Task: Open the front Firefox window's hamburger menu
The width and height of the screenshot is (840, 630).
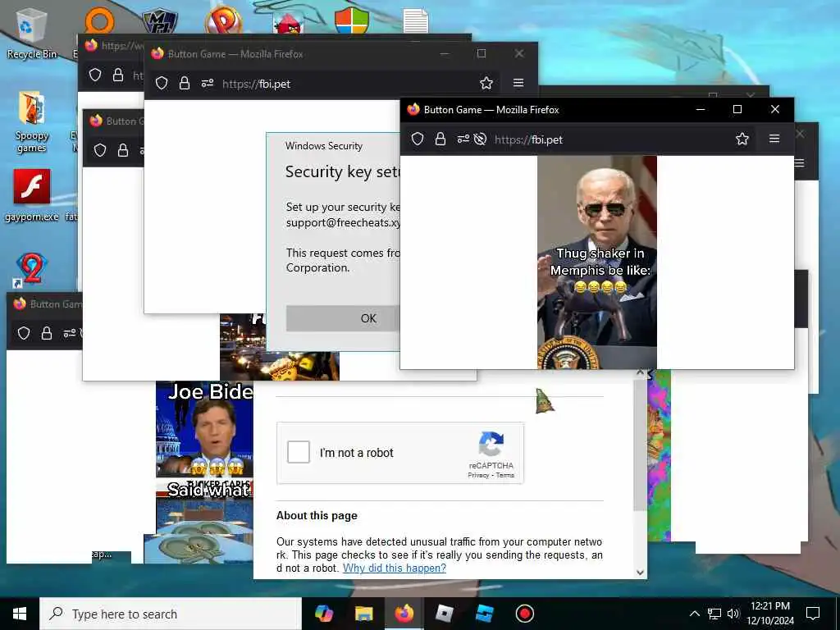Action: [x=774, y=139]
